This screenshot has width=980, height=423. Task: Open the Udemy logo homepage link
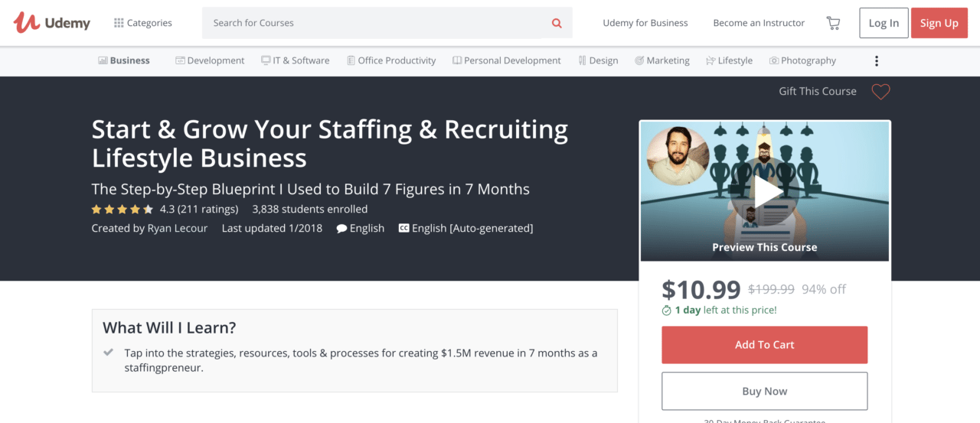pyautogui.click(x=51, y=23)
